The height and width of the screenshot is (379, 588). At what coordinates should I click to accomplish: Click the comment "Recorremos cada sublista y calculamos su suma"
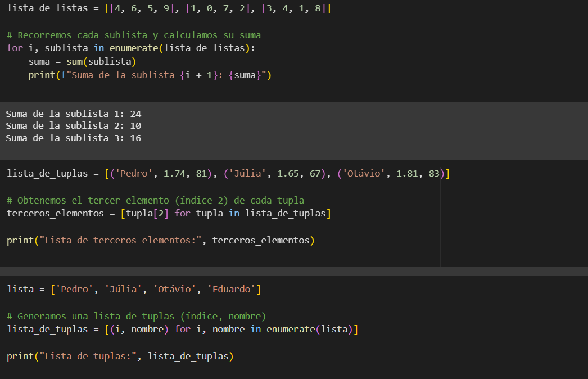point(133,35)
